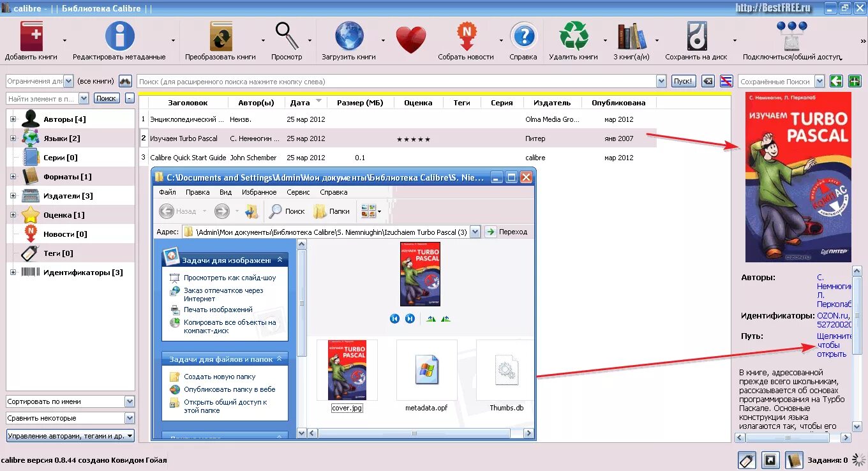Viewport: 868px width, 471px height.
Task: Click the main search input field
Action: click(x=397, y=81)
